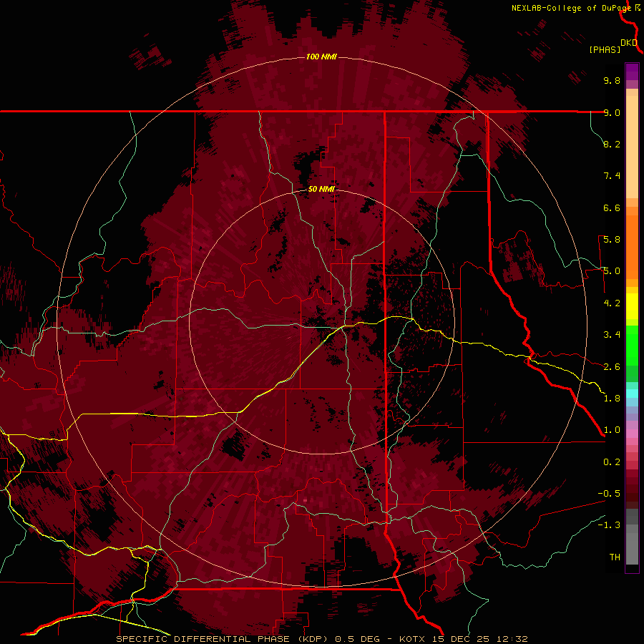Click the -0.5 value on color scale
644x644 pixels.
609,494
